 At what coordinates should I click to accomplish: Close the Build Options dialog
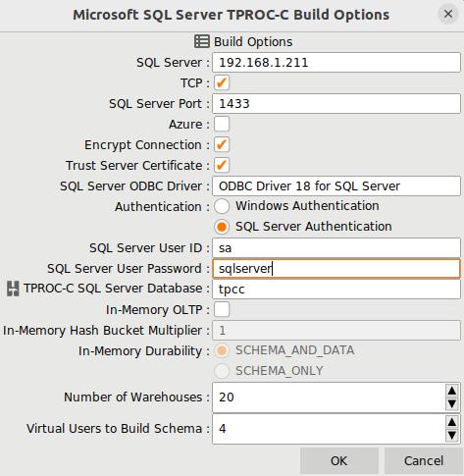pos(448,14)
